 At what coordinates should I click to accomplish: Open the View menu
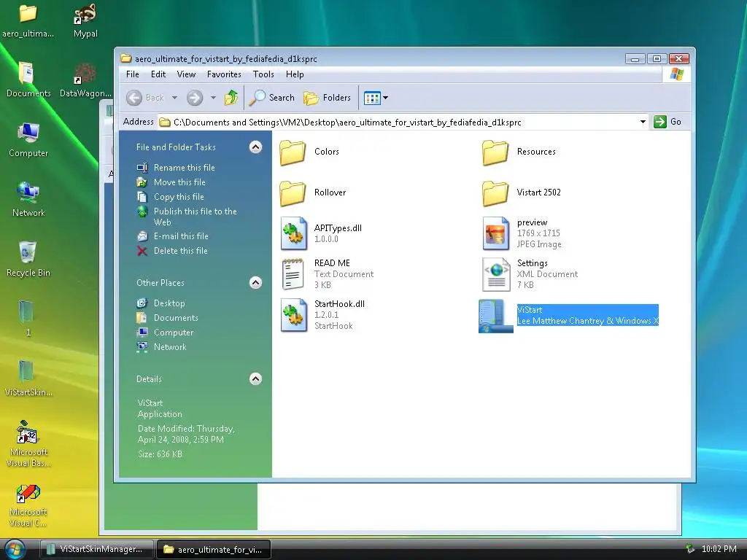(x=186, y=74)
